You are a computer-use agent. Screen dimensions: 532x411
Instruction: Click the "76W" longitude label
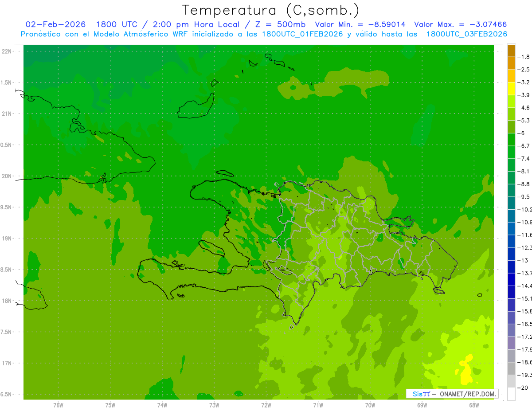click(x=58, y=405)
